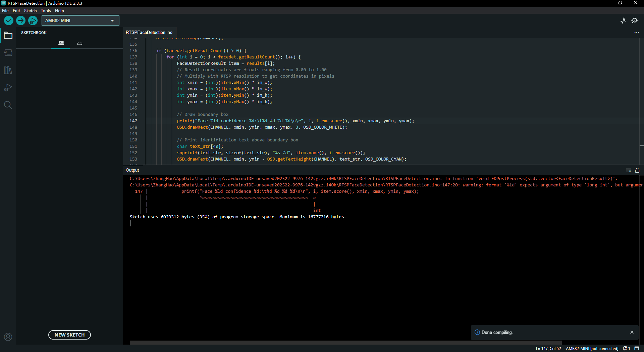Viewport: 644px width, 352px height.
Task: Open the AMB82-MINI board selector dropdown
Action: click(80, 20)
